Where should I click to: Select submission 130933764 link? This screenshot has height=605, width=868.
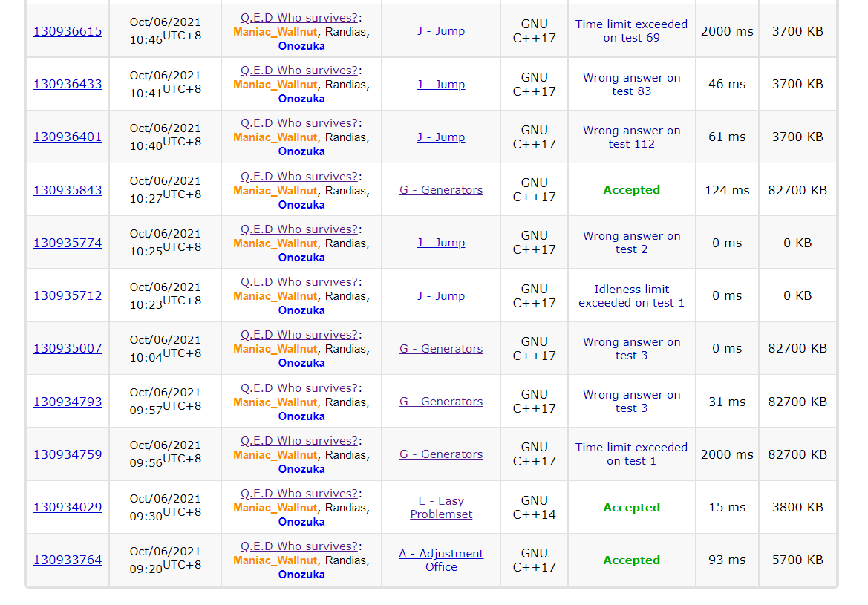click(68, 560)
